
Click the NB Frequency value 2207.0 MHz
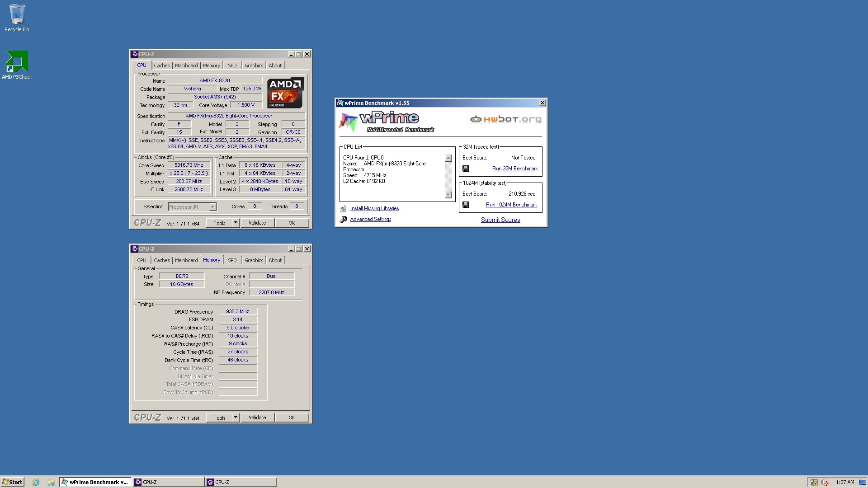272,292
